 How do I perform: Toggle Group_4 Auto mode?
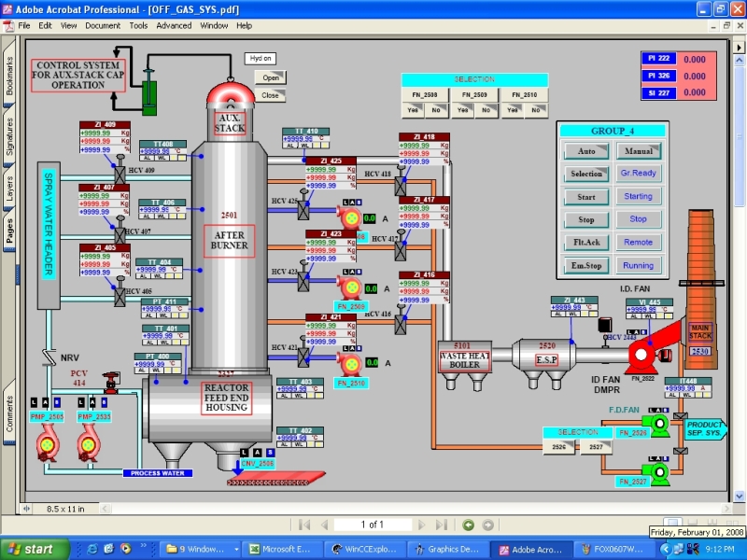coord(586,150)
